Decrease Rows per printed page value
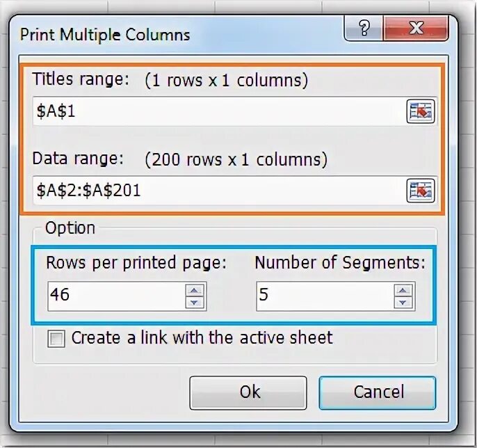This screenshot has height=448, width=477. point(195,302)
